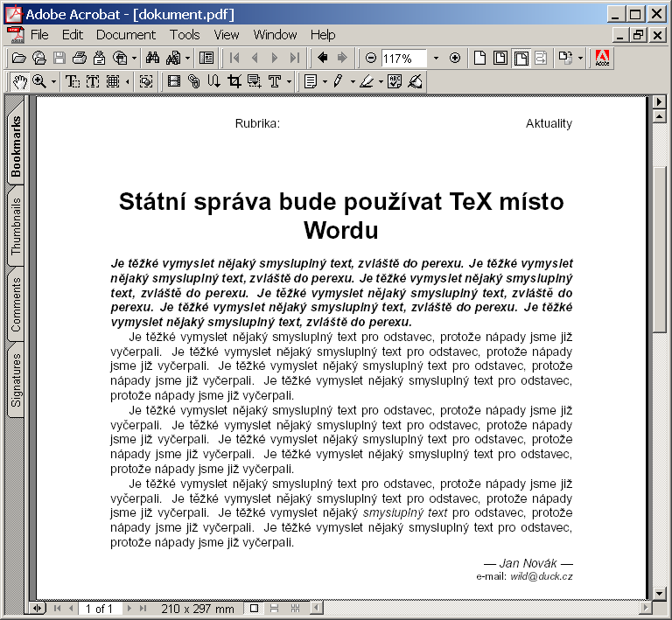Expand the Pencil tool dropdown arrow
The height and width of the screenshot is (620, 672).
click(353, 82)
